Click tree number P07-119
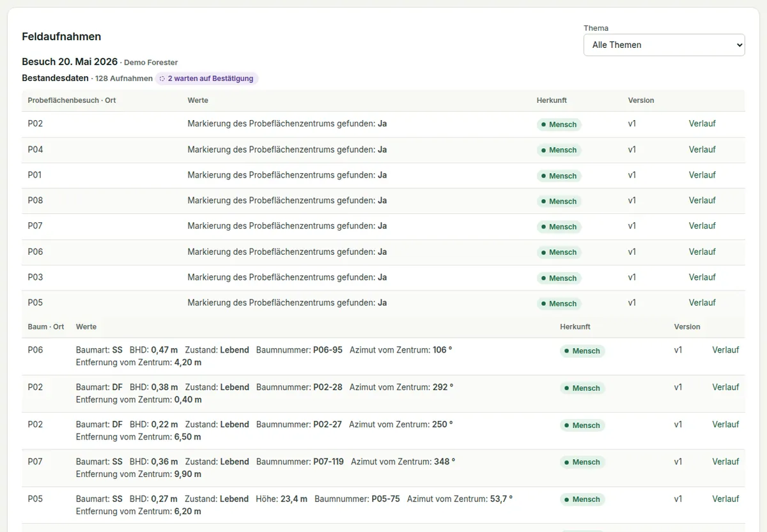767x532 pixels. point(329,462)
